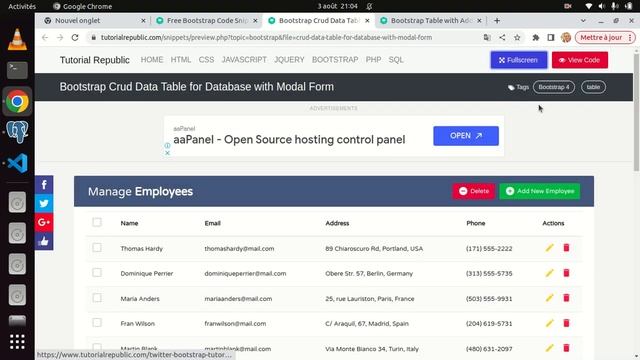
Task: Check the Fran Wilson row checkbox
Action: pyautogui.click(x=97, y=323)
